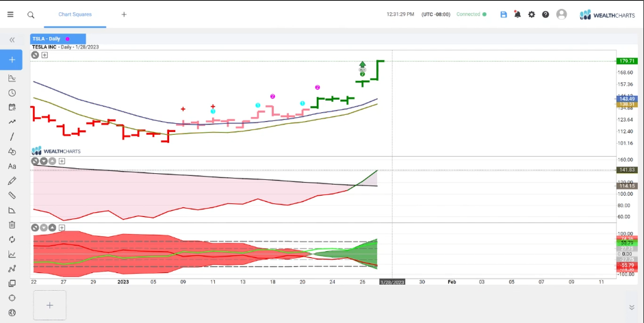Open the indicators chart icon in sidebar
Viewport: 644px width, 323px height.
[12, 78]
